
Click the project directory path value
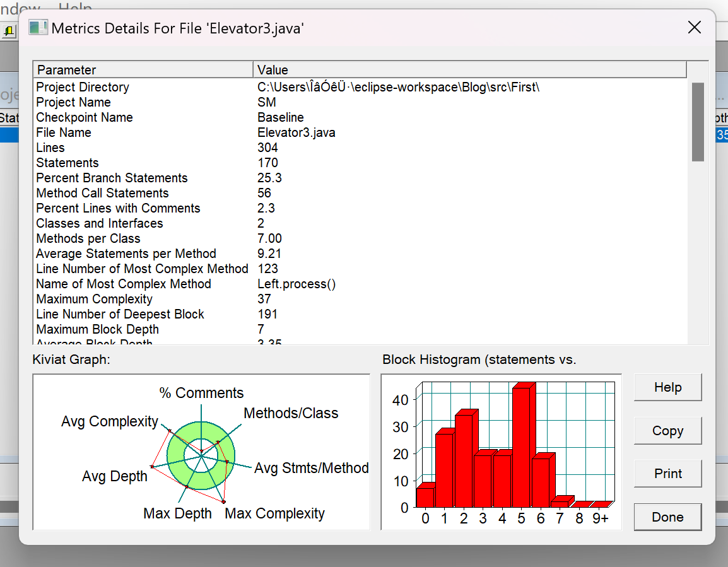[x=398, y=87]
